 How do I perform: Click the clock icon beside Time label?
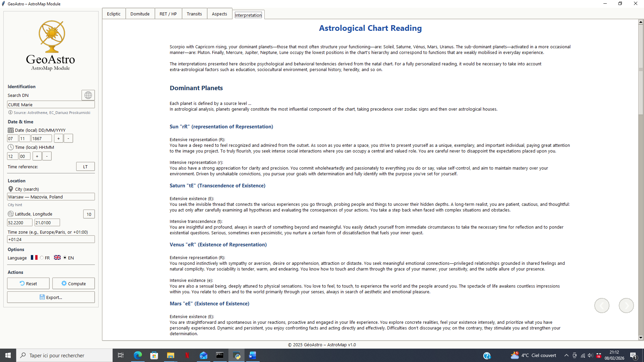11,147
